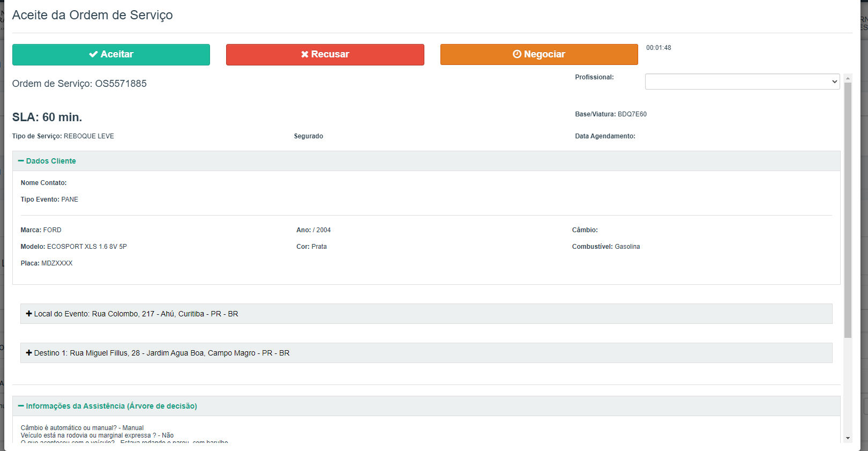The image size is (868, 451).
Task: Click the red Recusar button
Action: click(x=325, y=55)
